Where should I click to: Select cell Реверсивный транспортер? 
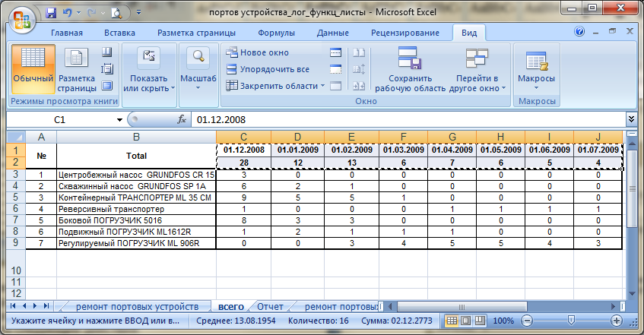click(x=136, y=209)
